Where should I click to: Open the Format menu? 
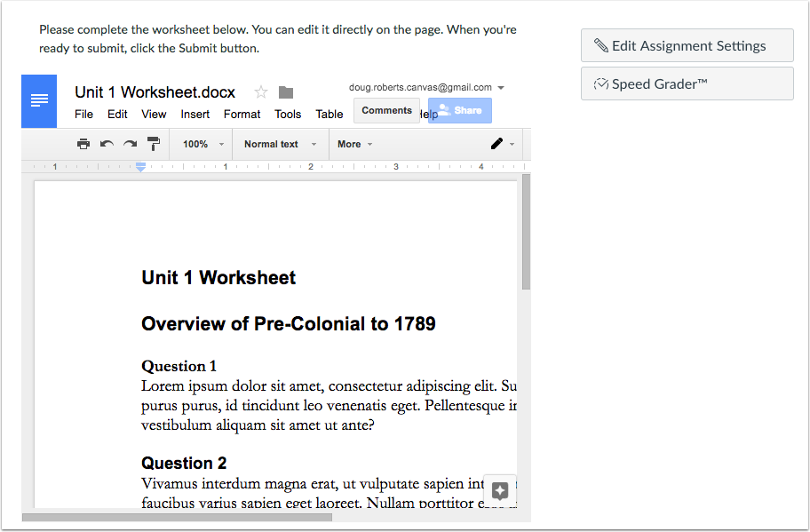(242, 115)
